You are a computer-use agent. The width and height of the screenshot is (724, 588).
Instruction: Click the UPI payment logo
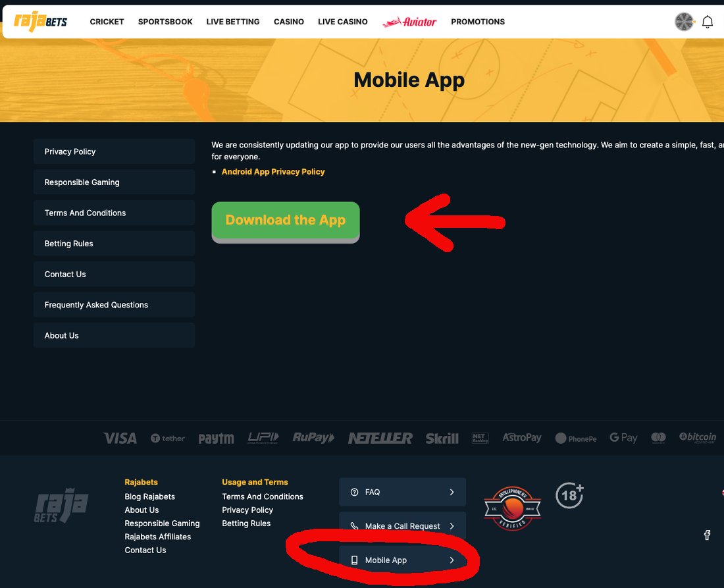pyautogui.click(x=263, y=437)
